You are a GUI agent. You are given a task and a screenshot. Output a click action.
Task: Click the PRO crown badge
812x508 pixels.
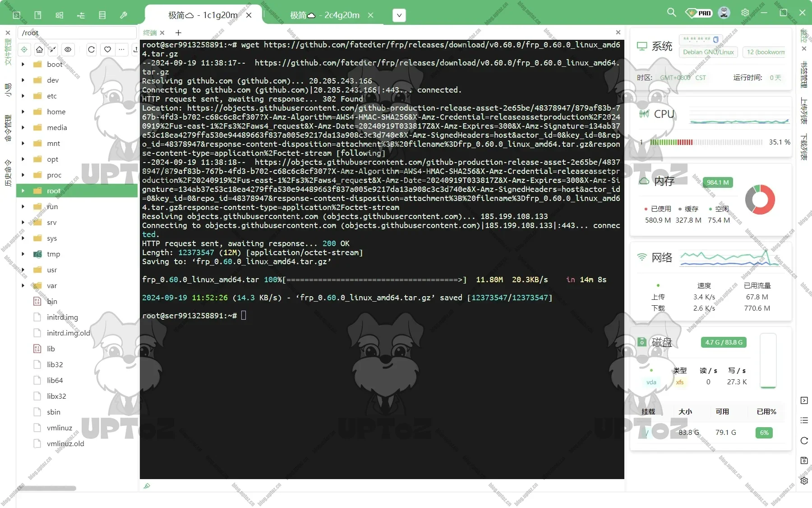(698, 13)
